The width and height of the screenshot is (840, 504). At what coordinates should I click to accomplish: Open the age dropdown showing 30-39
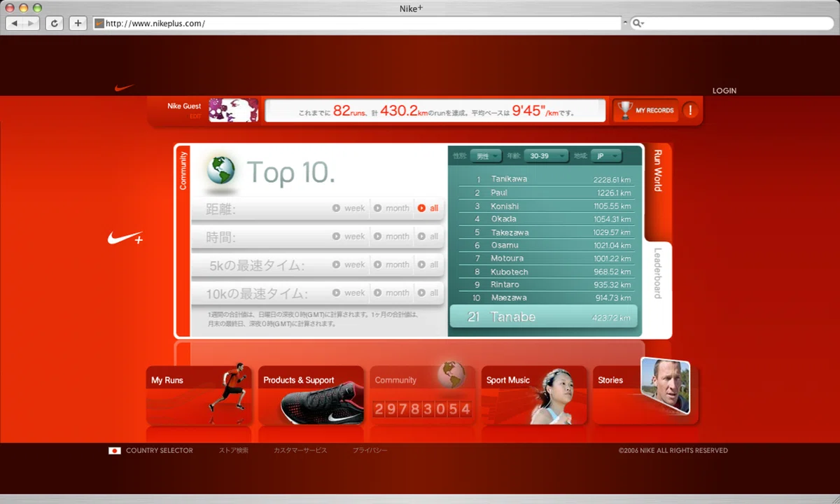tap(547, 156)
